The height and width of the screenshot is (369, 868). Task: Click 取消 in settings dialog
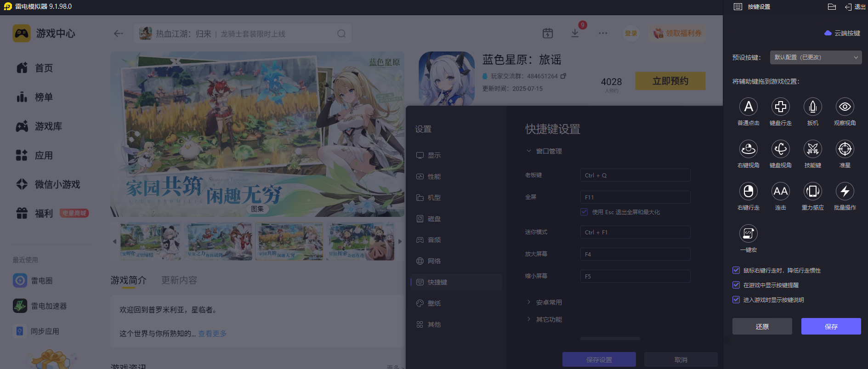(x=681, y=359)
